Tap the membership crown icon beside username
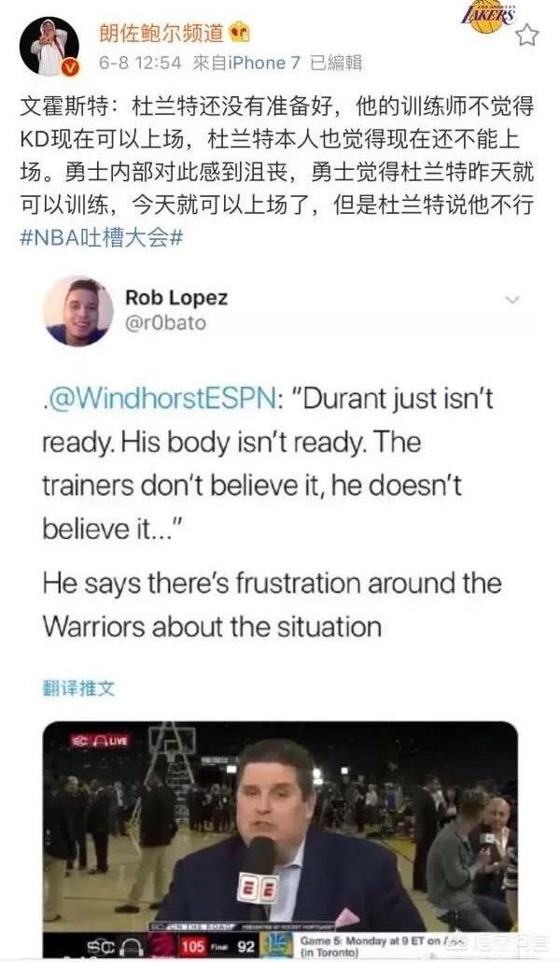The width and height of the screenshot is (560, 962). coord(239,33)
